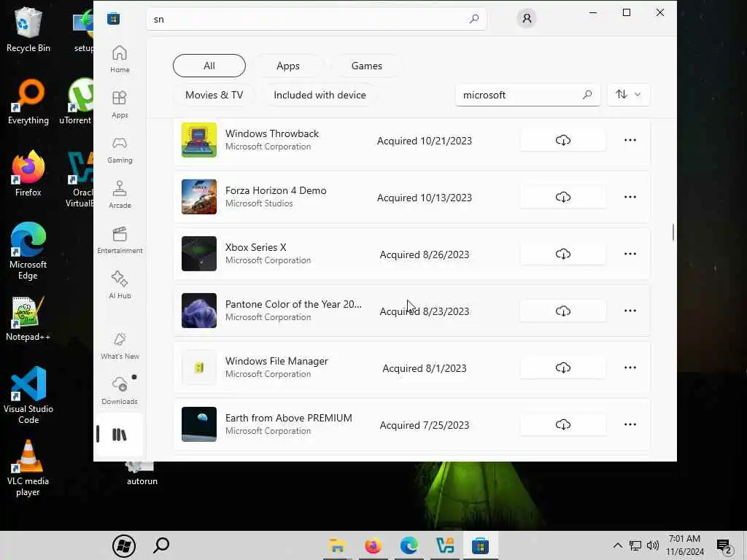The image size is (747, 560).
Task: Click 'Acquired 10/21/2023' date text
Action: point(425,141)
